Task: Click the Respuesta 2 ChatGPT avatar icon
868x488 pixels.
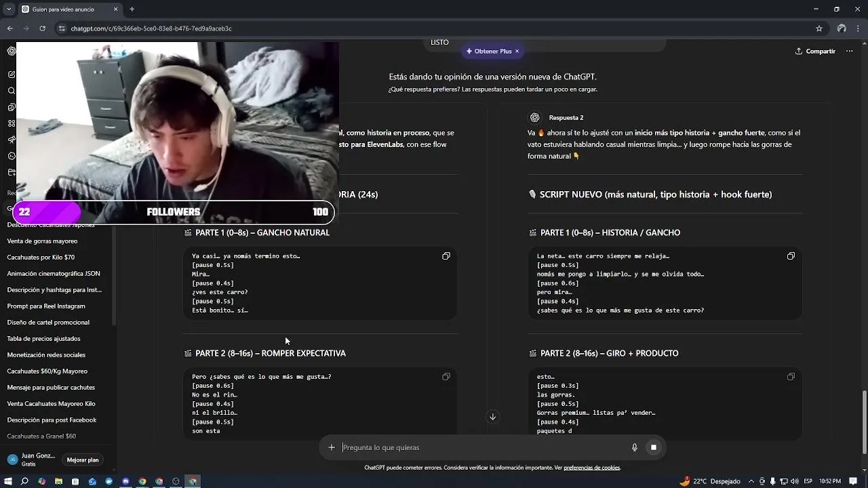Action: pos(534,117)
